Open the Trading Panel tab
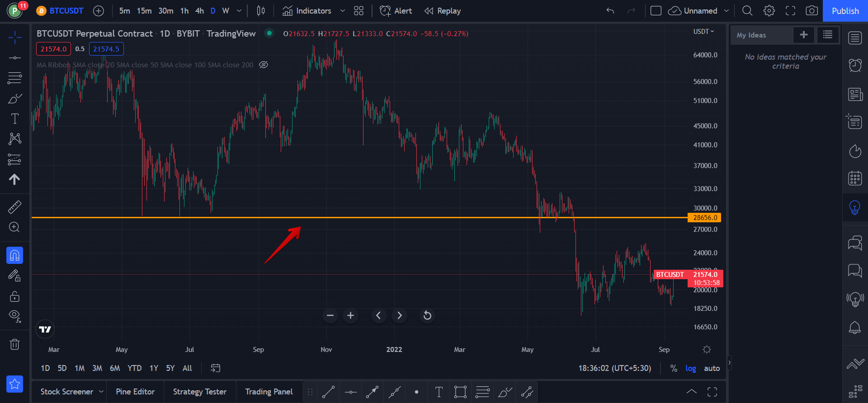This screenshot has height=403, width=868. click(269, 392)
